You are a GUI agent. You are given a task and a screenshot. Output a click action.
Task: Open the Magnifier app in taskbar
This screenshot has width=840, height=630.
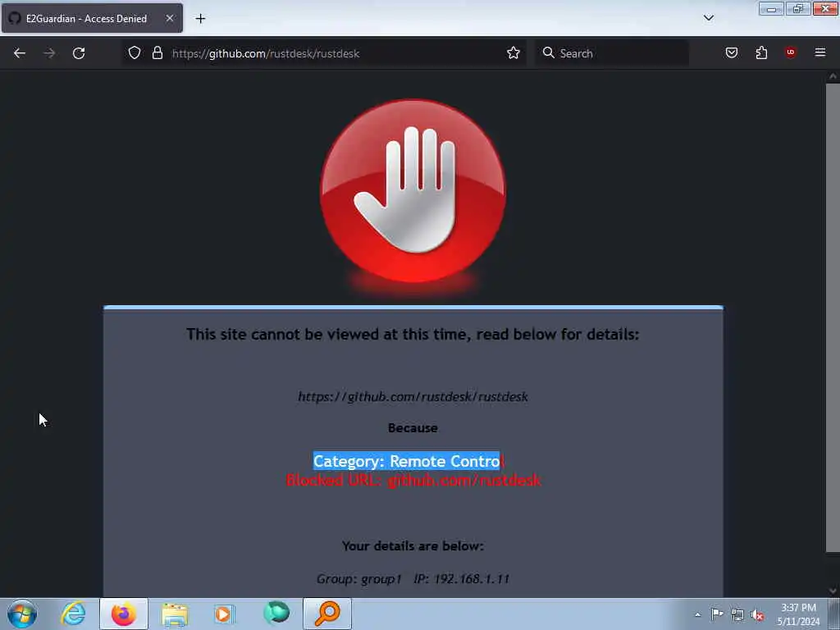326,614
